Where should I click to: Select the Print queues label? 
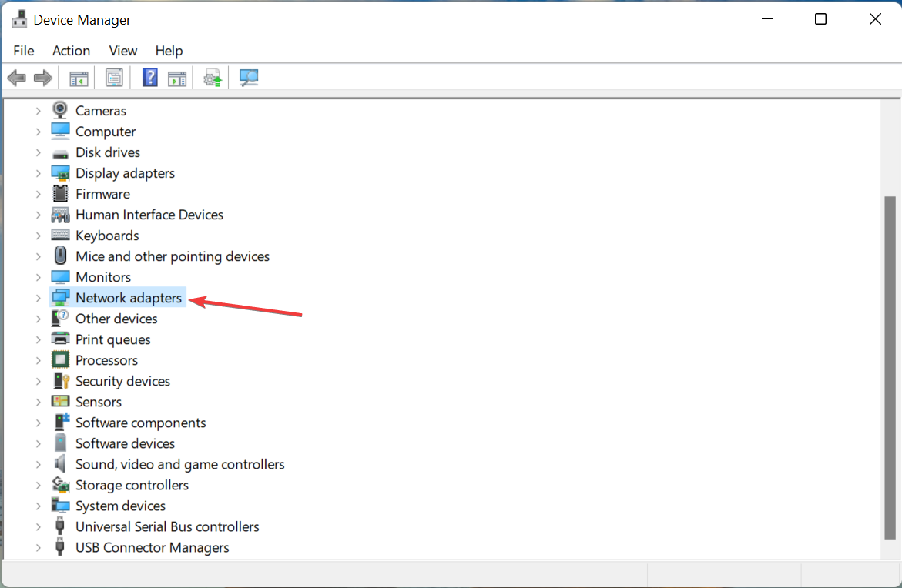(x=112, y=339)
